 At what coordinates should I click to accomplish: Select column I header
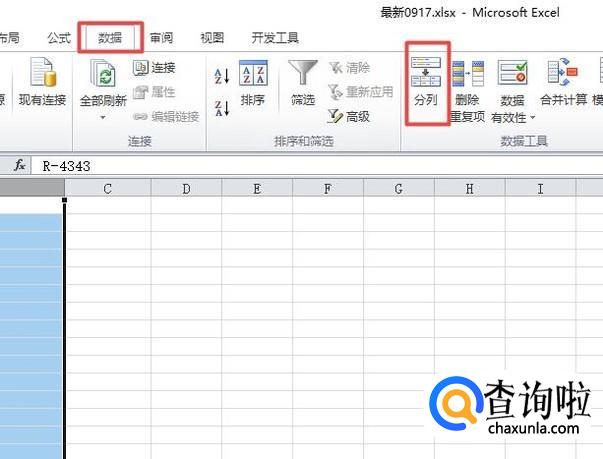click(x=540, y=189)
